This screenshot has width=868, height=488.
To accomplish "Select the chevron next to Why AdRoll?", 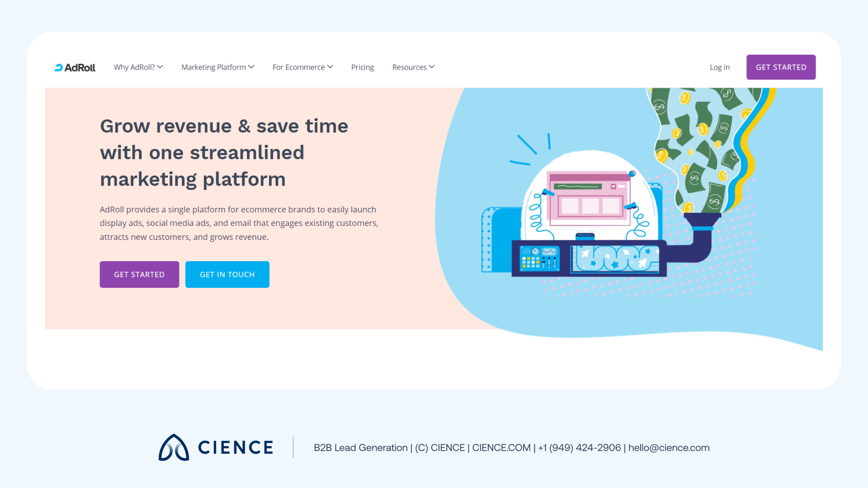I will (160, 66).
